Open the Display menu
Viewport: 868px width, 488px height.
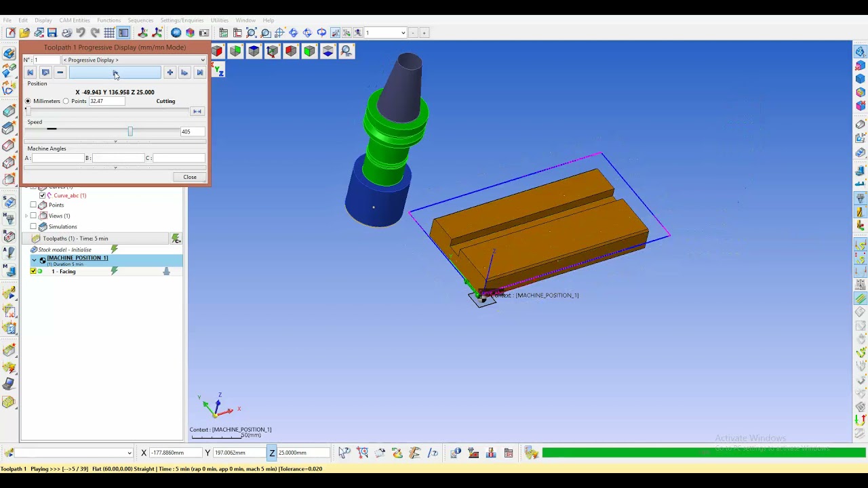[x=43, y=20]
